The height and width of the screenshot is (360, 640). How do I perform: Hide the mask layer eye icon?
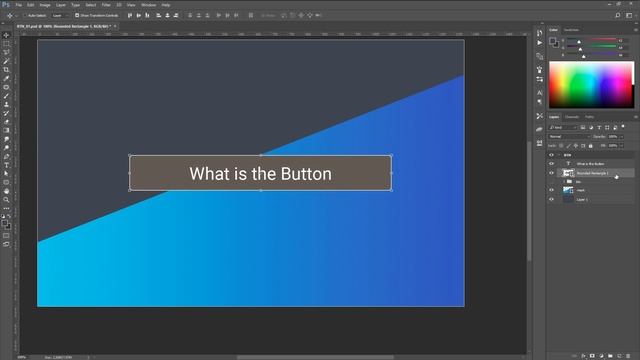551,190
